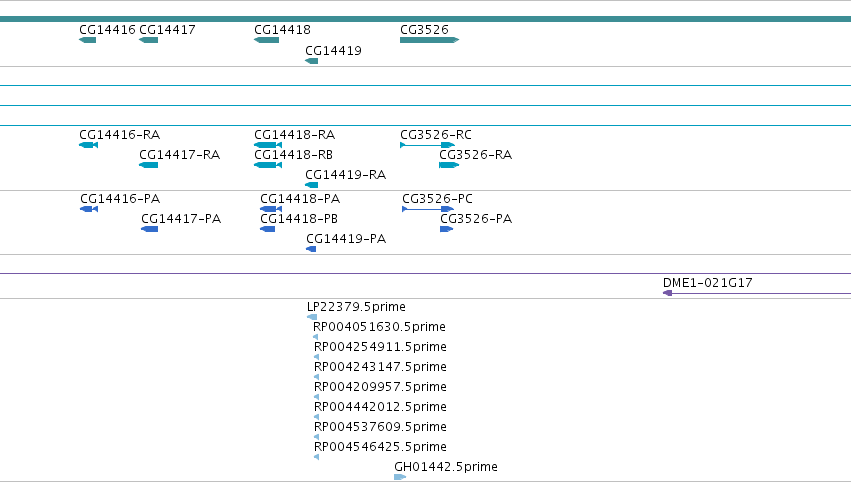Select the CG14417-PA protein glyph

click(x=149, y=229)
